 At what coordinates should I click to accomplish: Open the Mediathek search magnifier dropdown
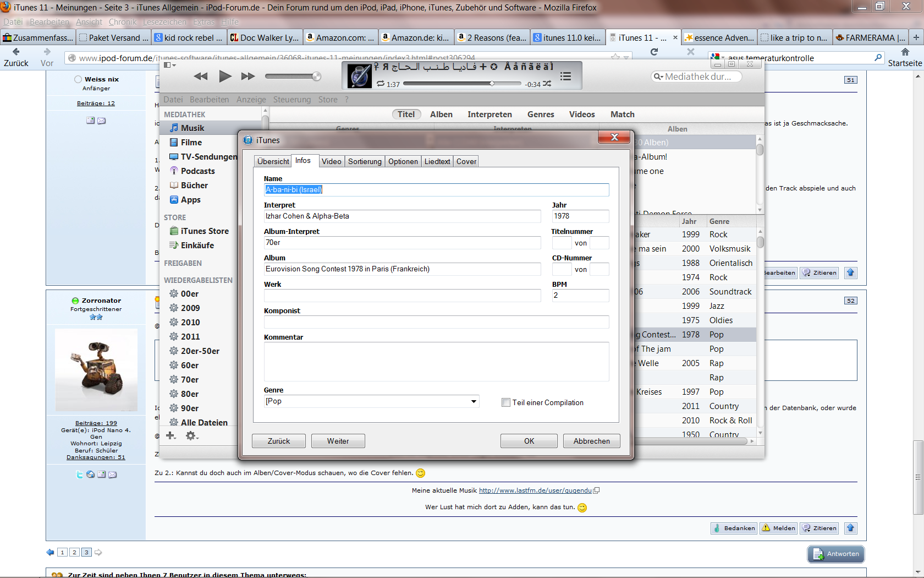pos(658,77)
